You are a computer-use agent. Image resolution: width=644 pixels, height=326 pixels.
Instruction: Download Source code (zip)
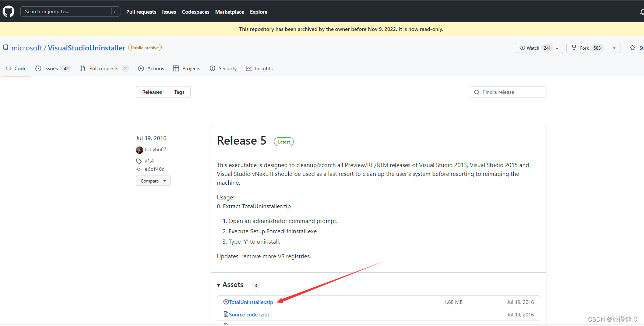[249, 315]
